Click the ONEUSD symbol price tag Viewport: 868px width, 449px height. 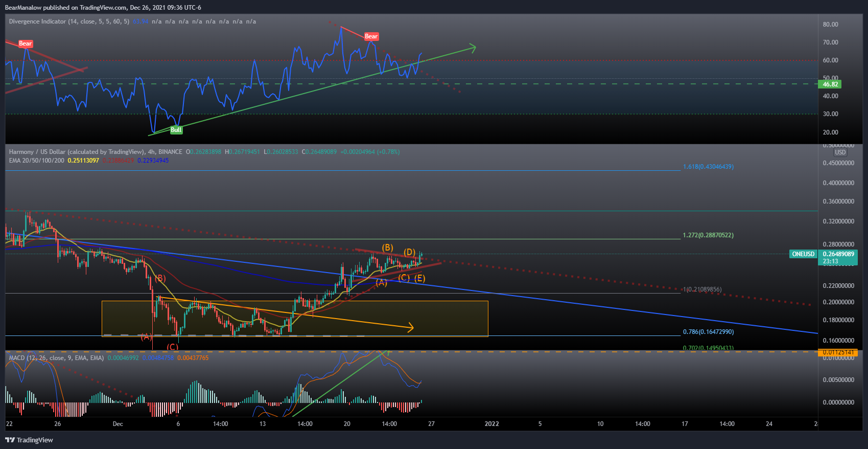pyautogui.click(x=803, y=254)
